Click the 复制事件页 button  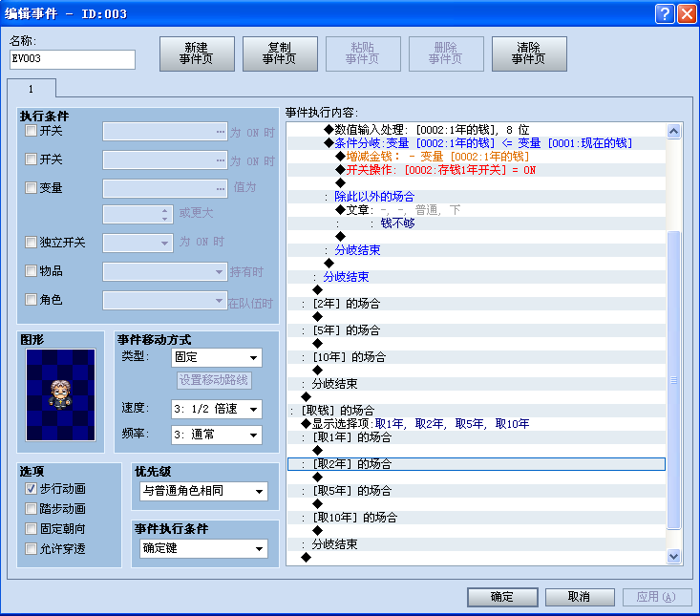(x=280, y=53)
